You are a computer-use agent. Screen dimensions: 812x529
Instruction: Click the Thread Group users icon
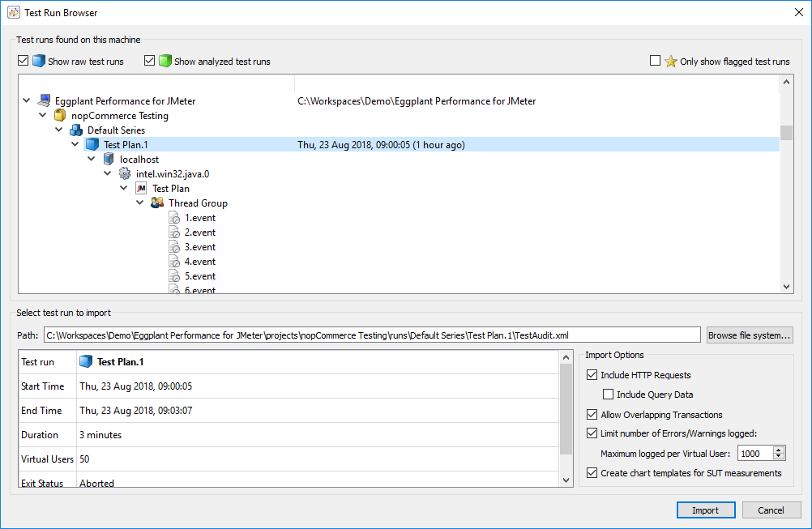tap(157, 203)
